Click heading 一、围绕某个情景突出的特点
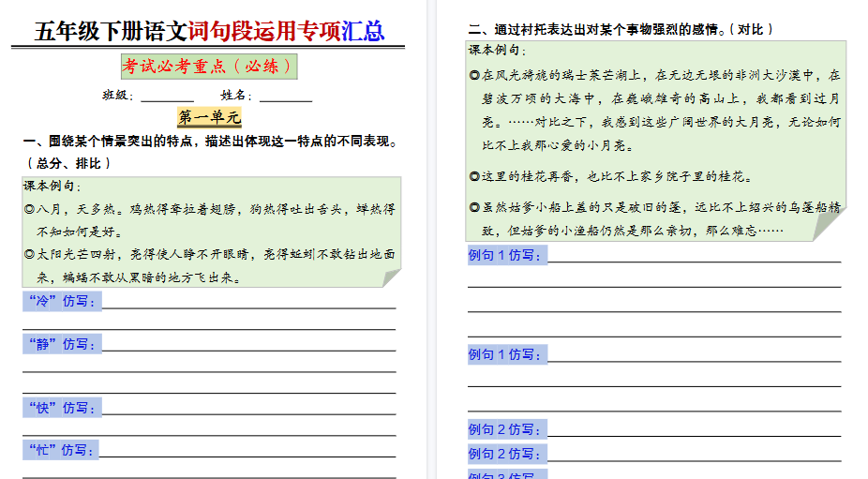Image resolution: width=868 pixels, height=479 pixels. click(x=210, y=142)
